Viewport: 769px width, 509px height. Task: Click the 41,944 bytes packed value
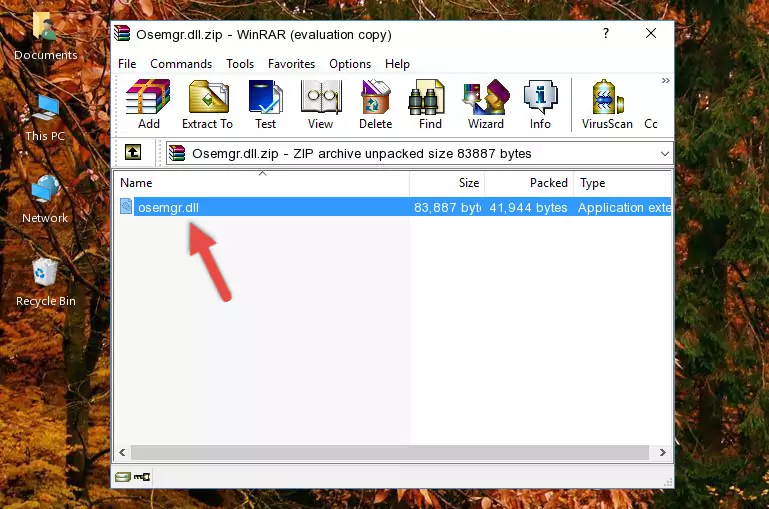(528, 207)
